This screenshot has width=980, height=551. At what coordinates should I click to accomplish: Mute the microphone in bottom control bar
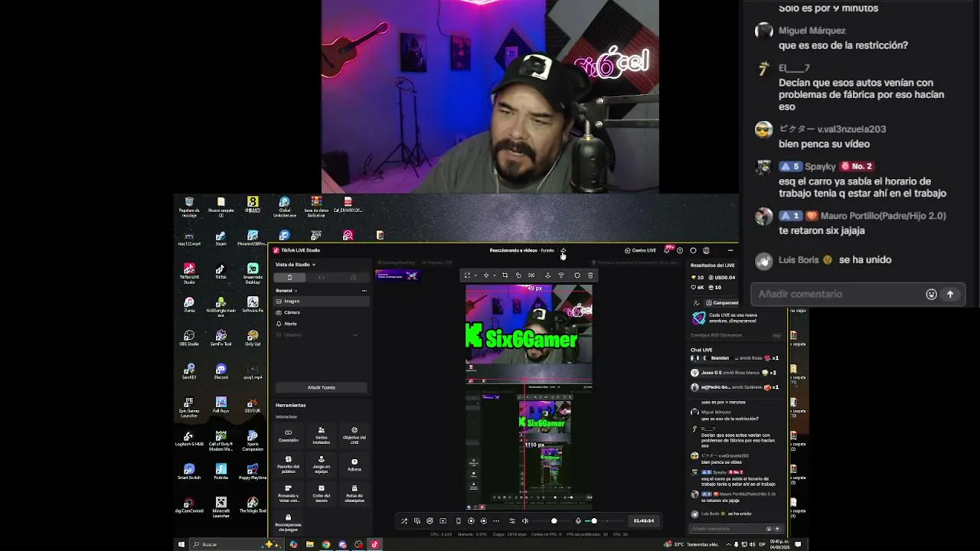[578, 521]
